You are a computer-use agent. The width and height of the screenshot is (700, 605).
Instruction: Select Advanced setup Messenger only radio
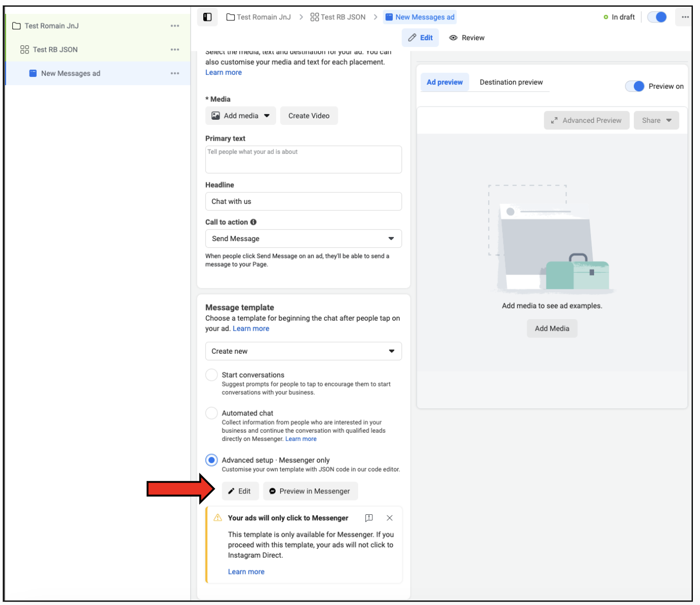[x=211, y=460]
